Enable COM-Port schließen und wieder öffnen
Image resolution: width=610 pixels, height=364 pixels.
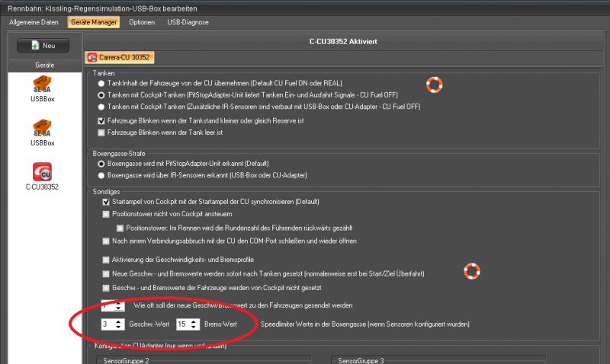tap(106, 241)
